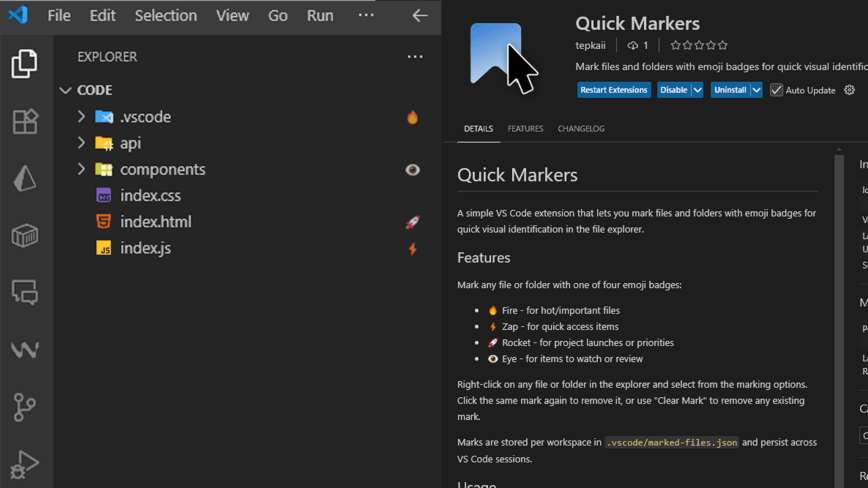Viewport: 868px width, 488px height.
Task: Select the index.css file
Action: [x=248, y=196]
